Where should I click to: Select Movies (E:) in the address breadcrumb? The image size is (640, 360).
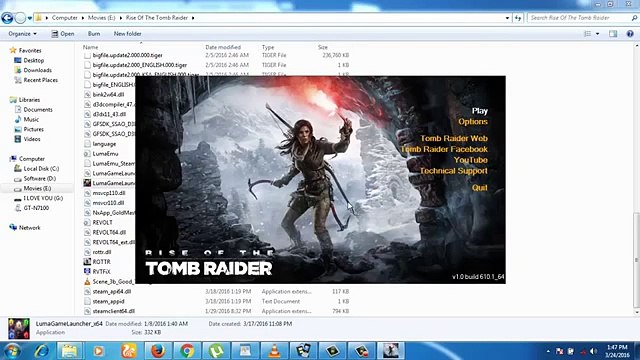coord(102,18)
